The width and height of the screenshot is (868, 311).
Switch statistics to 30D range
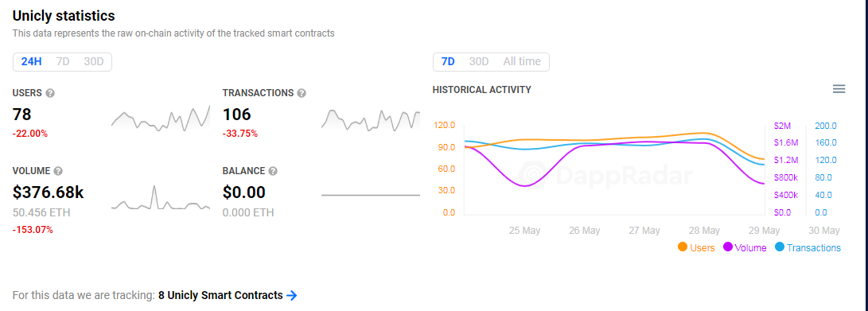click(x=94, y=61)
